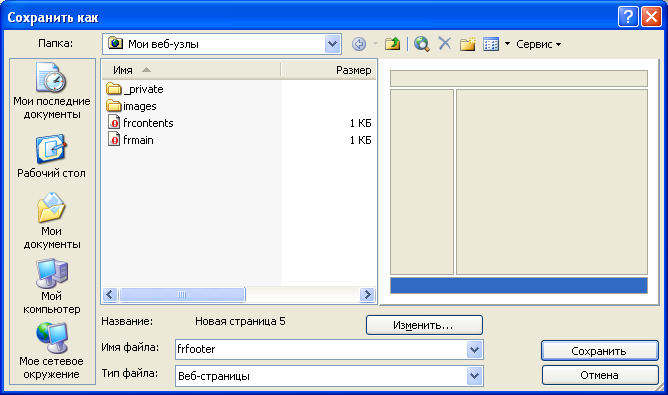Select the top header frame in preview
Image resolution: width=668 pixels, height=395 pixels.
(519, 78)
